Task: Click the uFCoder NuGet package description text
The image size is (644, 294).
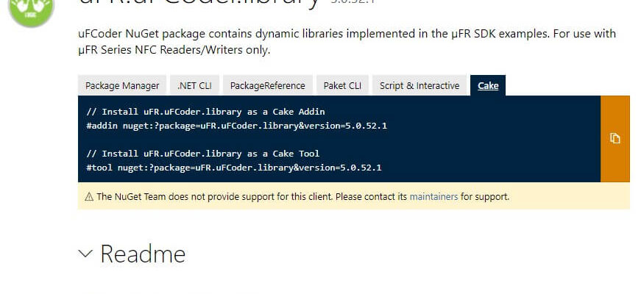Action: [347, 42]
